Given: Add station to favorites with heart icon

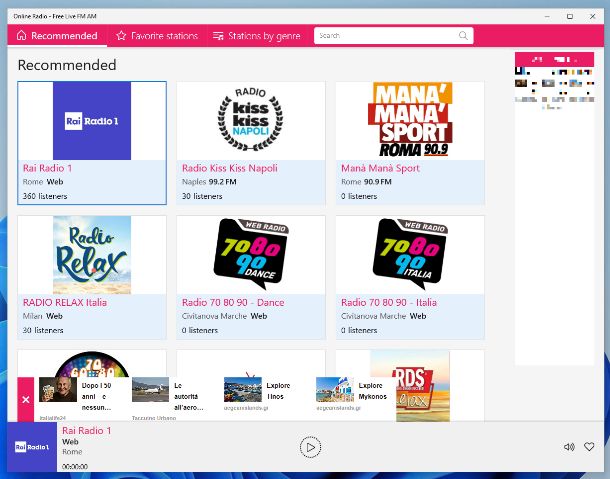Looking at the screenshot, I should coord(589,447).
